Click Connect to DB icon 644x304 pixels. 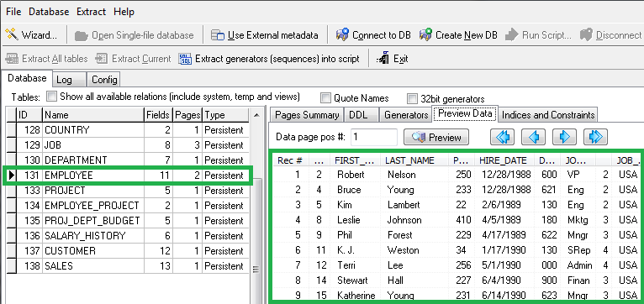pyautogui.click(x=342, y=35)
